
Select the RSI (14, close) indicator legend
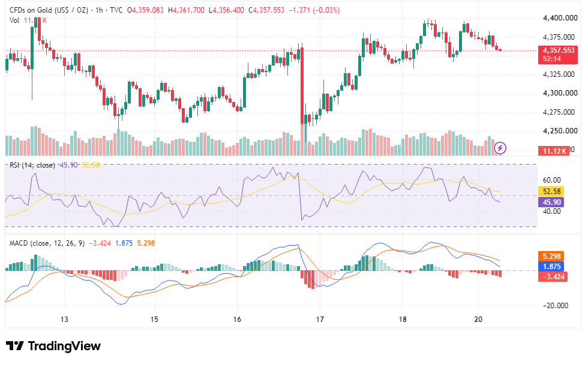click(32, 165)
